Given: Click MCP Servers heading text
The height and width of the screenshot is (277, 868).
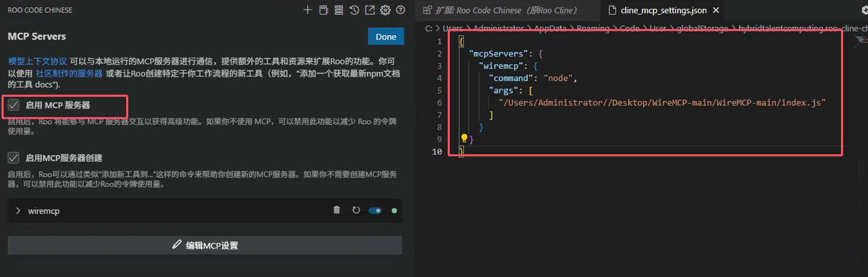Looking at the screenshot, I should (37, 36).
